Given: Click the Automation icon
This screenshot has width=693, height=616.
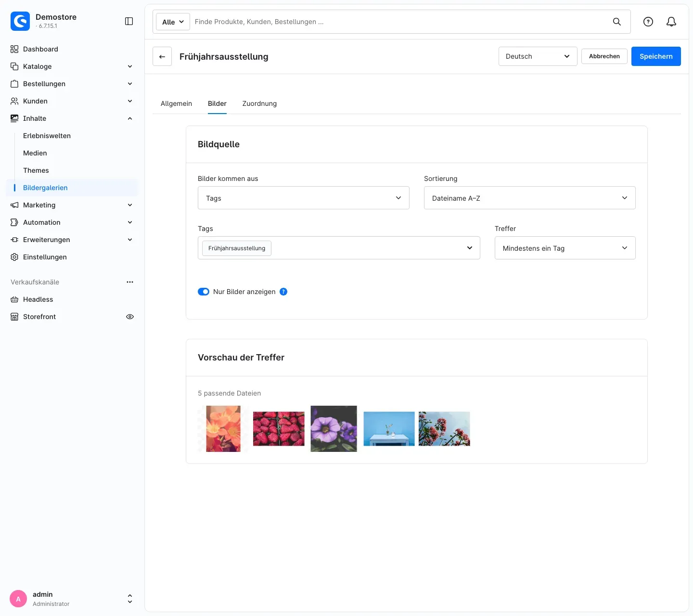Looking at the screenshot, I should tap(14, 222).
